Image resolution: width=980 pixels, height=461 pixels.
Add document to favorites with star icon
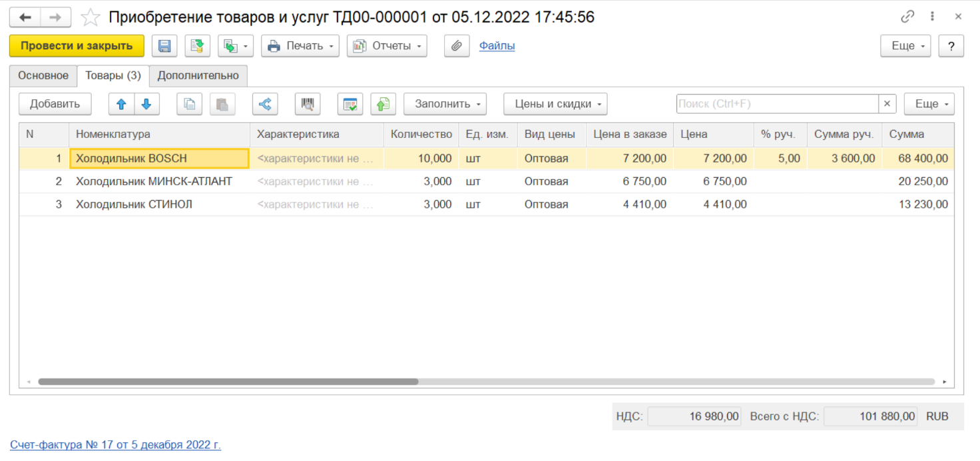click(91, 17)
